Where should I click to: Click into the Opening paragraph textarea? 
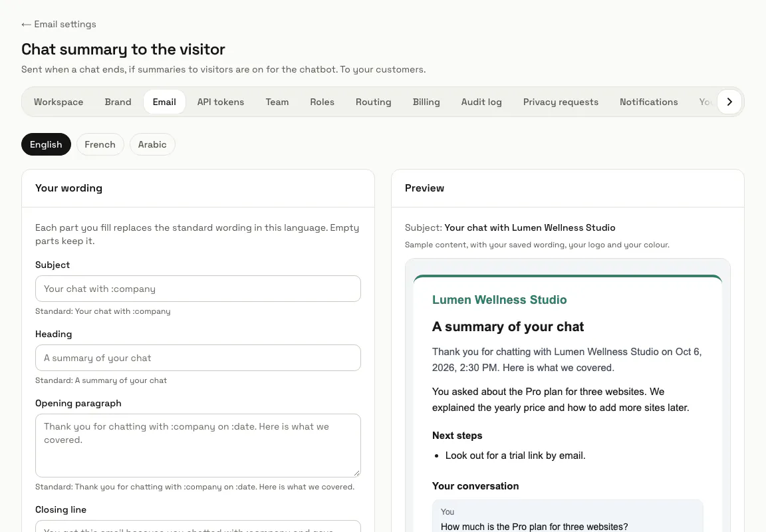coord(198,446)
